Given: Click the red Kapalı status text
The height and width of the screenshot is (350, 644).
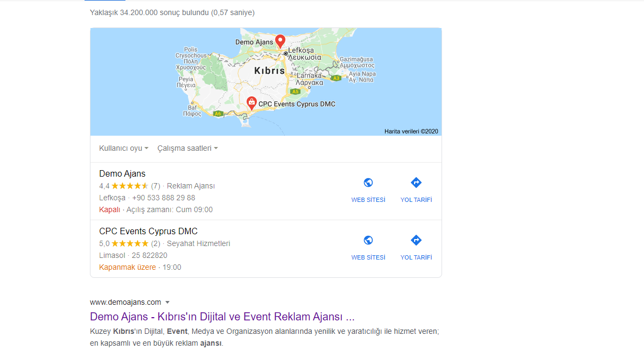Looking at the screenshot, I should point(109,210).
